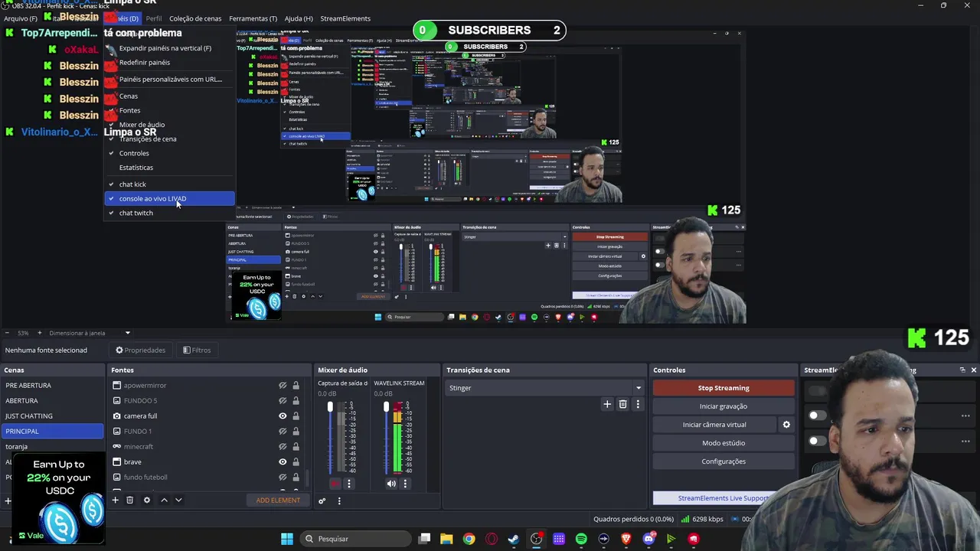Open Configurações from Controles
Image resolution: width=980 pixels, height=551 pixels.
tap(724, 461)
